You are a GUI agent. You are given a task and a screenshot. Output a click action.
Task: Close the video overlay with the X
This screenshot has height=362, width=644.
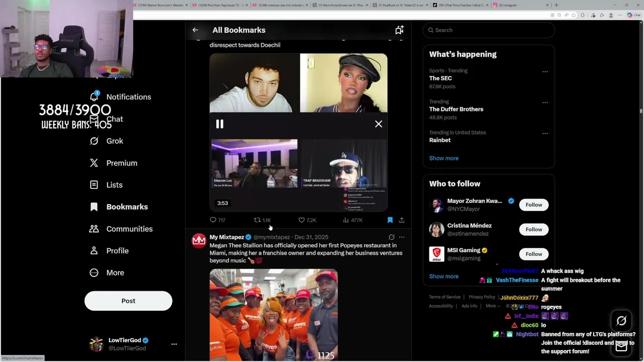[x=378, y=124]
